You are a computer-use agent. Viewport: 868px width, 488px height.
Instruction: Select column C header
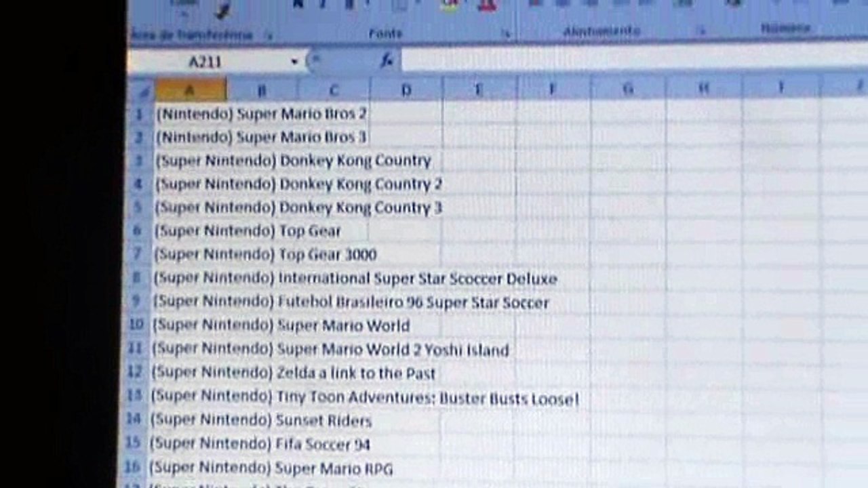pos(334,90)
